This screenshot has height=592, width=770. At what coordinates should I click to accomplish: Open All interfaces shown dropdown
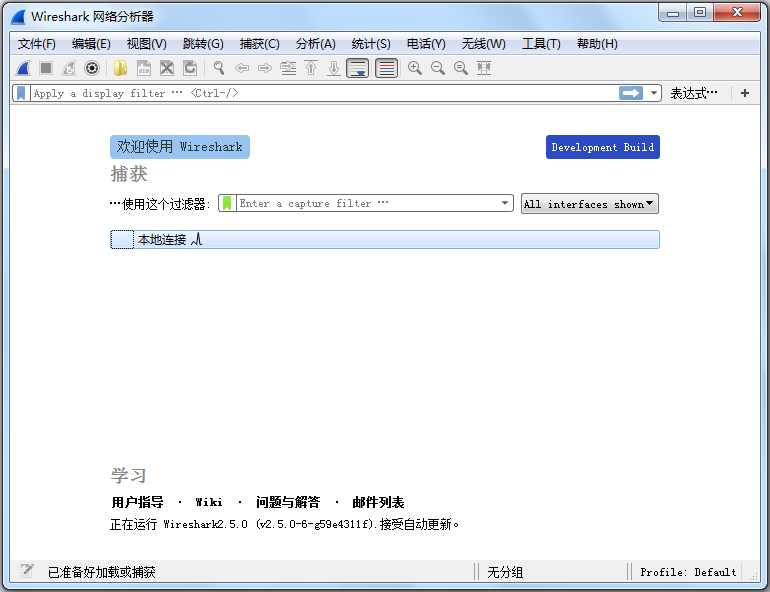point(589,204)
